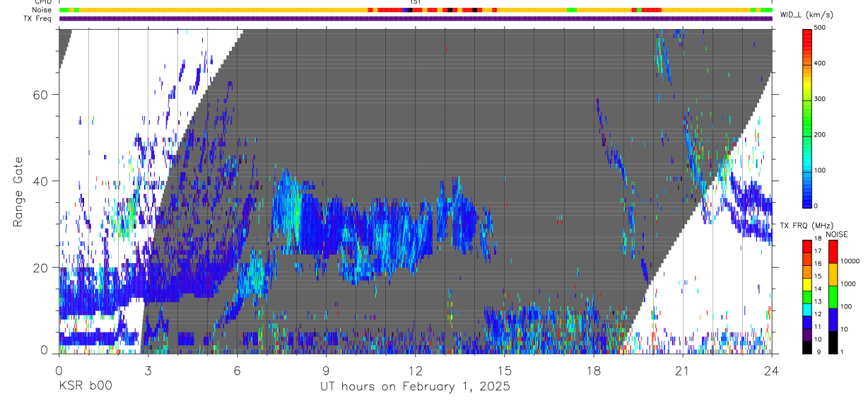Click the '200' tick on WID color bar

(821, 134)
